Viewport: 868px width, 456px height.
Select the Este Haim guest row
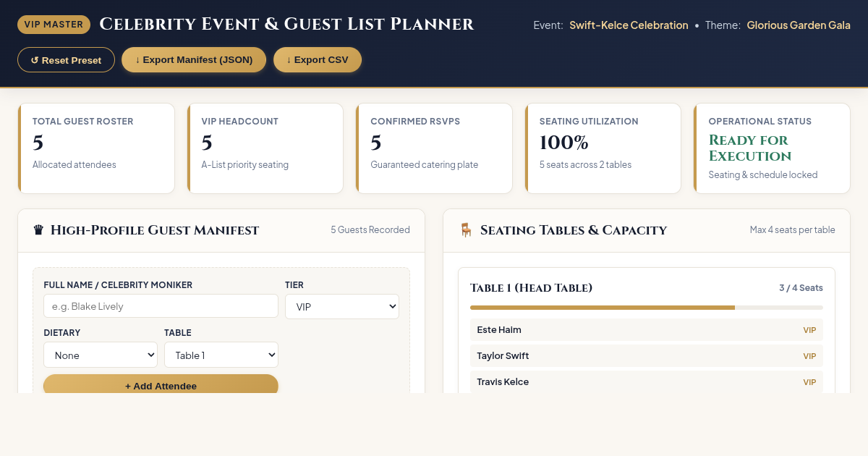pyautogui.click(x=647, y=330)
